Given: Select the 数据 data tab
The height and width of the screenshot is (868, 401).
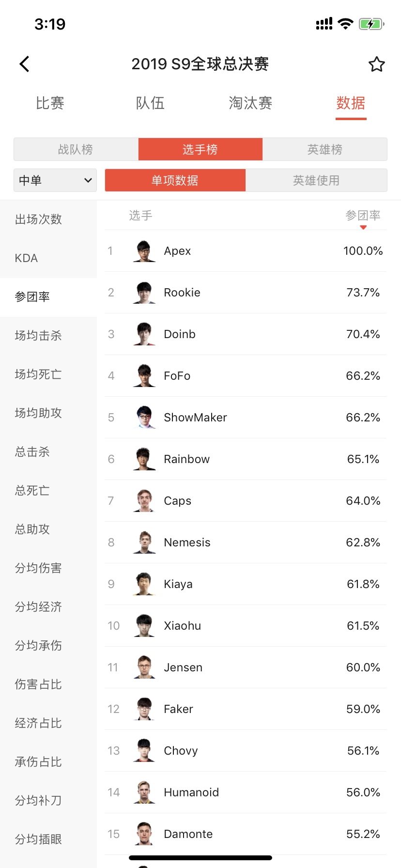Looking at the screenshot, I should pyautogui.click(x=351, y=103).
